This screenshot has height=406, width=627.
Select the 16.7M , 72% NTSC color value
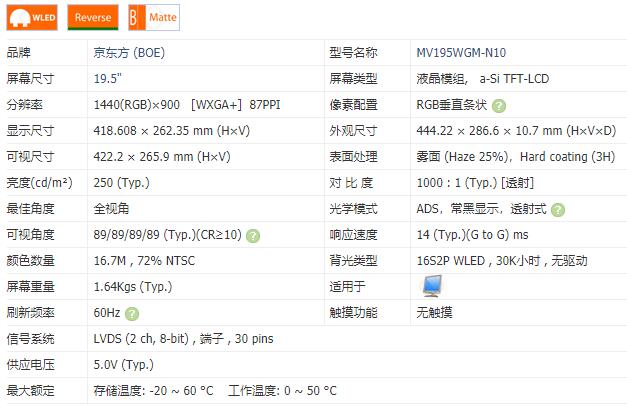(144, 261)
